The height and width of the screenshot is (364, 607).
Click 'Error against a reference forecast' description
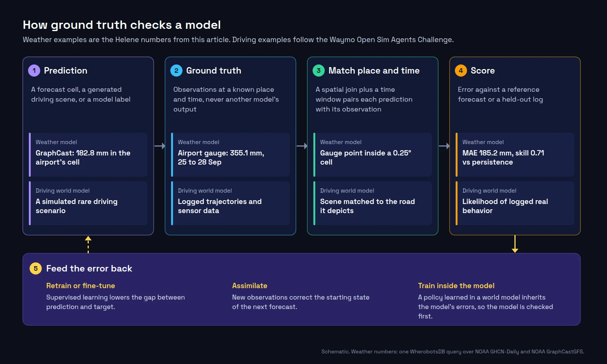[500, 94]
